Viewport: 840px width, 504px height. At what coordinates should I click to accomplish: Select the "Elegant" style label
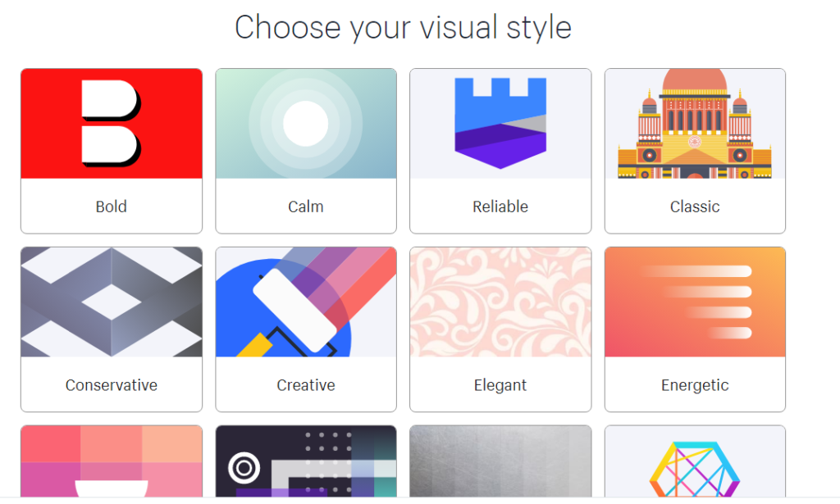500,385
